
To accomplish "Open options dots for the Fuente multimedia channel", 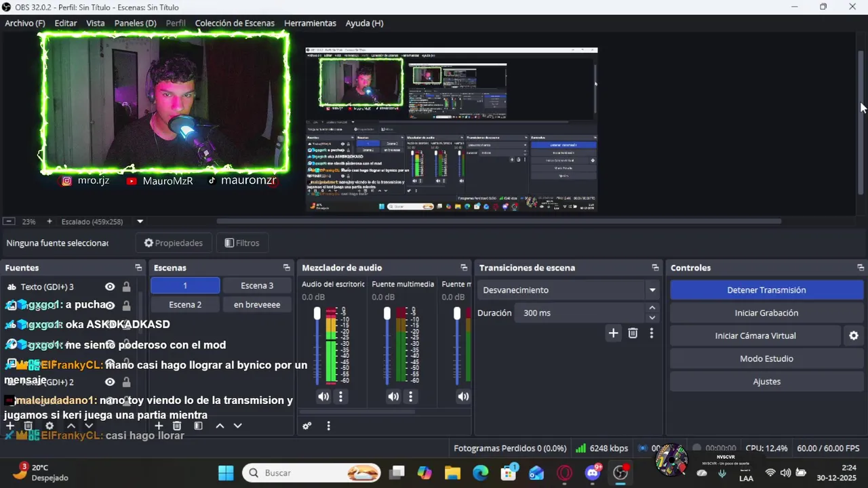I will 410,396.
